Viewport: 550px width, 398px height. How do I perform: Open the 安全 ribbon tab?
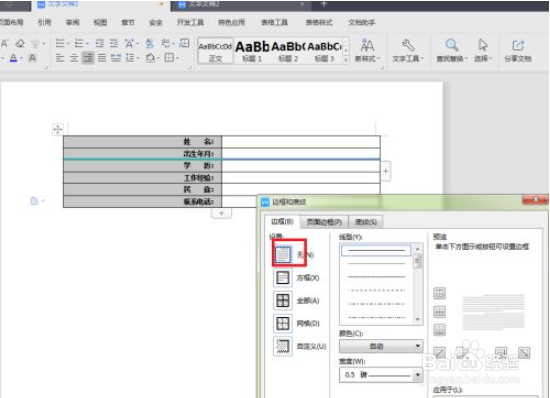156,22
